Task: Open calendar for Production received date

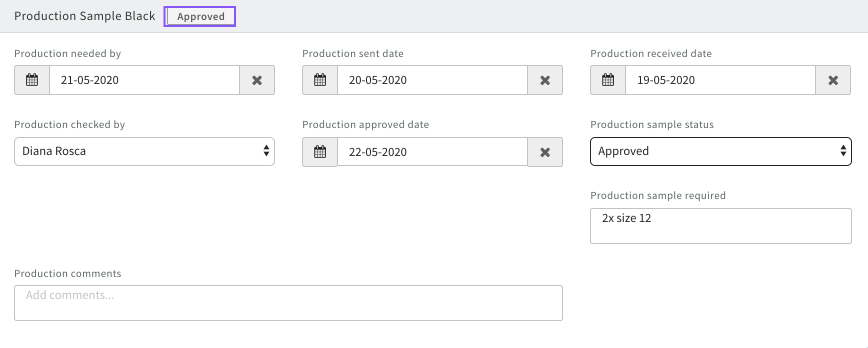Action: 608,80
